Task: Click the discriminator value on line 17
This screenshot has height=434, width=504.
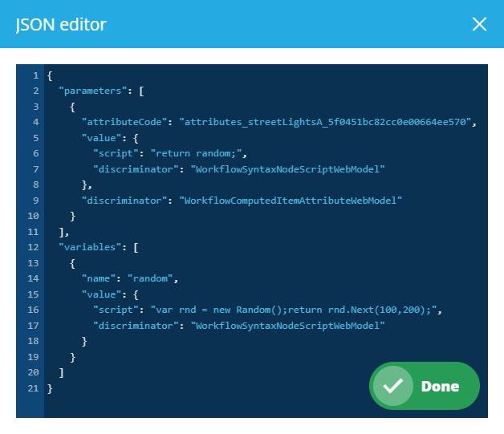Action: pos(287,325)
